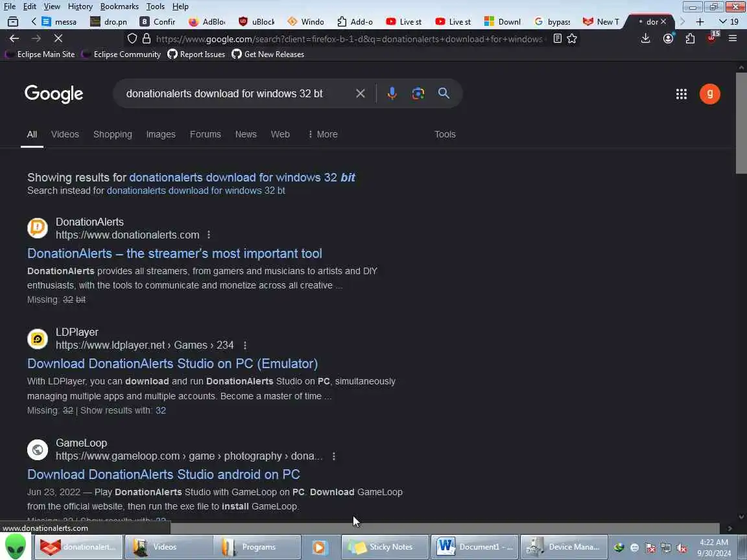Open the Google apps grid
Viewport: 747px width, 560px height.
click(x=682, y=94)
